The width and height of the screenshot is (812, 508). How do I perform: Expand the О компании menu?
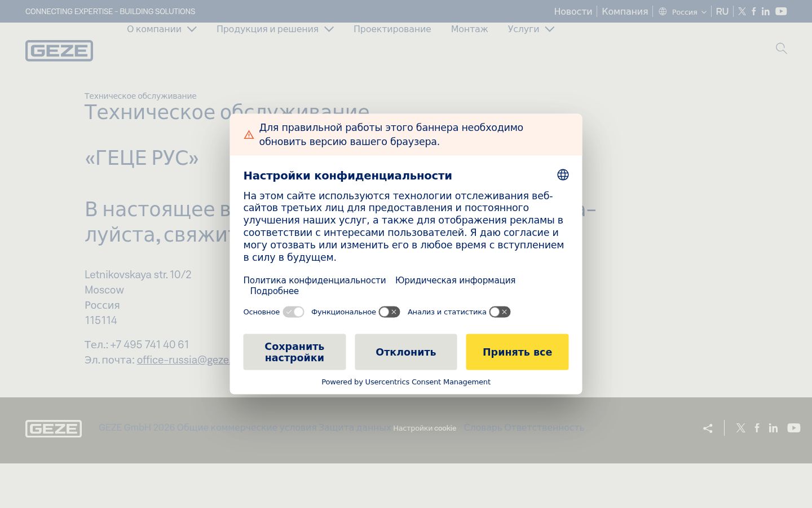(162, 29)
